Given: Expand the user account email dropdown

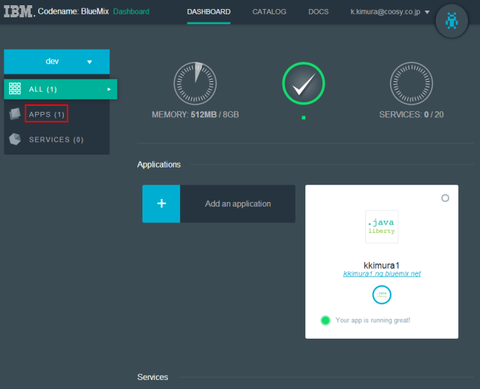Looking at the screenshot, I should pyautogui.click(x=390, y=12).
